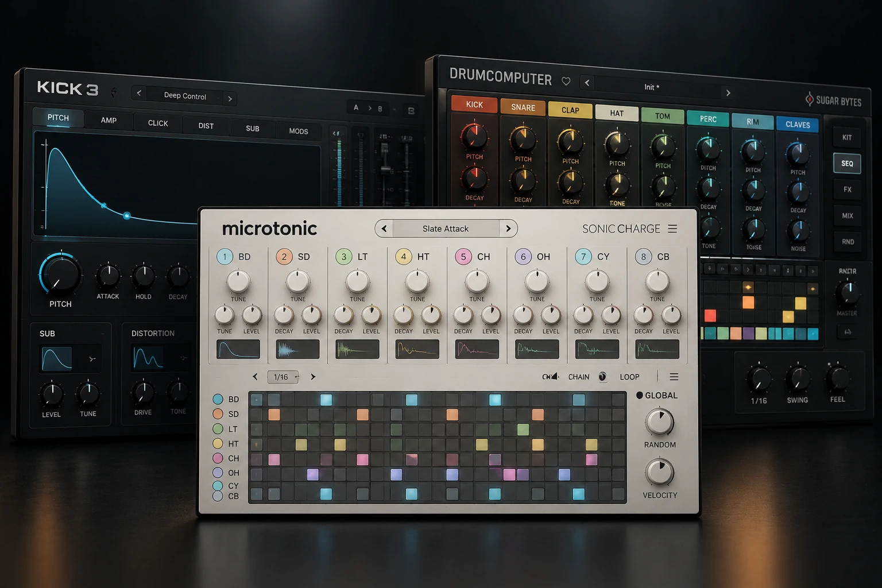
Task: Click the Sub waveform display in Kick 3
Action: (x=57, y=359)
